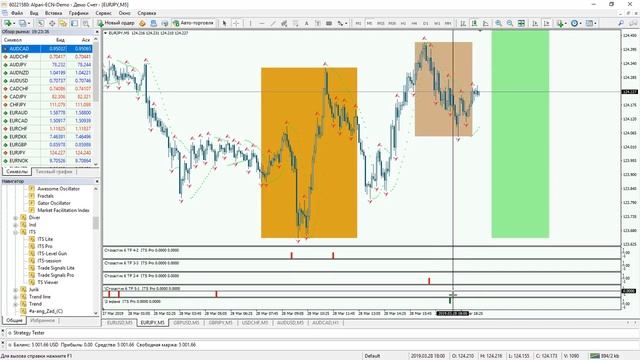Toggle the Terminal window icon
640x360 pixels.
(x=74, y=23)
